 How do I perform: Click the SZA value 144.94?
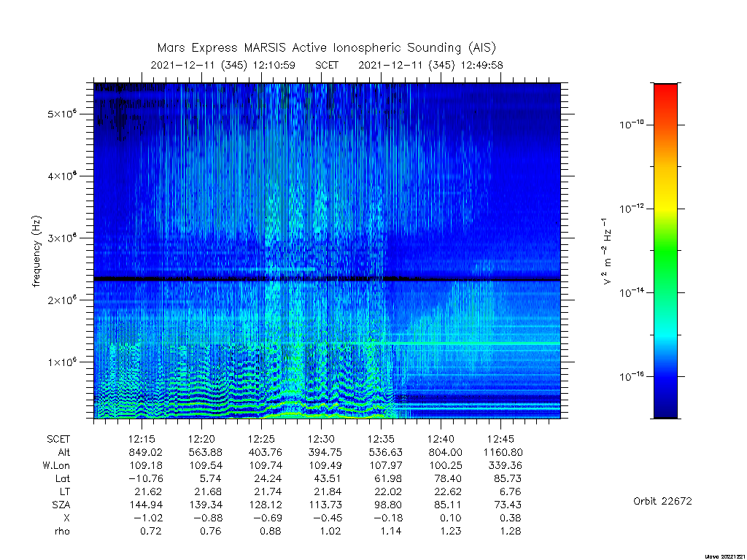[x=146, y=505]
